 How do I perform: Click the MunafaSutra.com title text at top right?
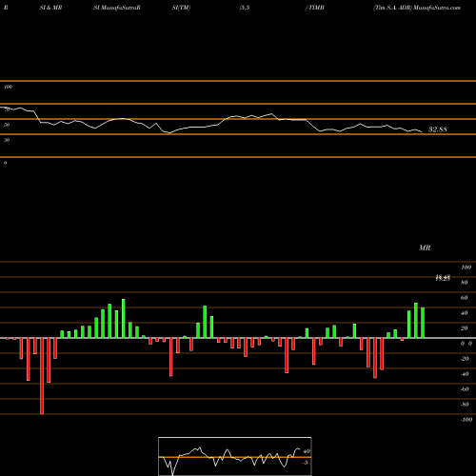tap(437, 8)
